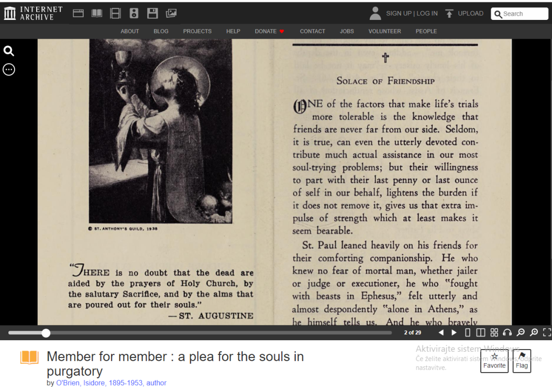Screen dimensions: 552x392
Task: Zoom out of the book page
Action: coord(521,332)
